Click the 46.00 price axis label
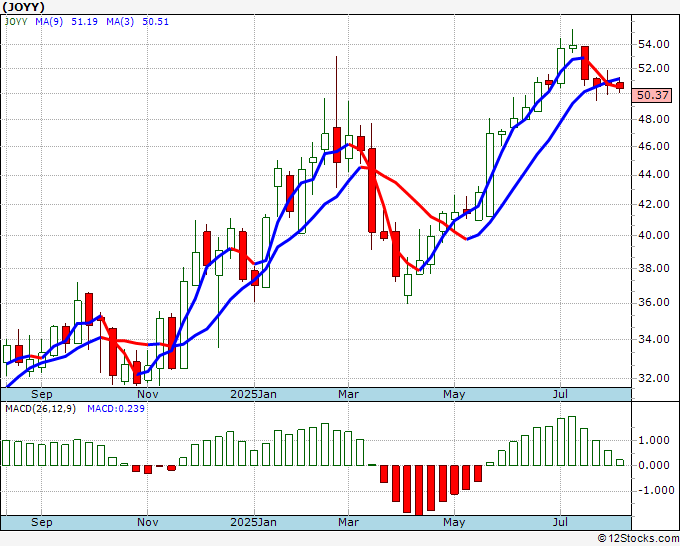 click(653, 146)
